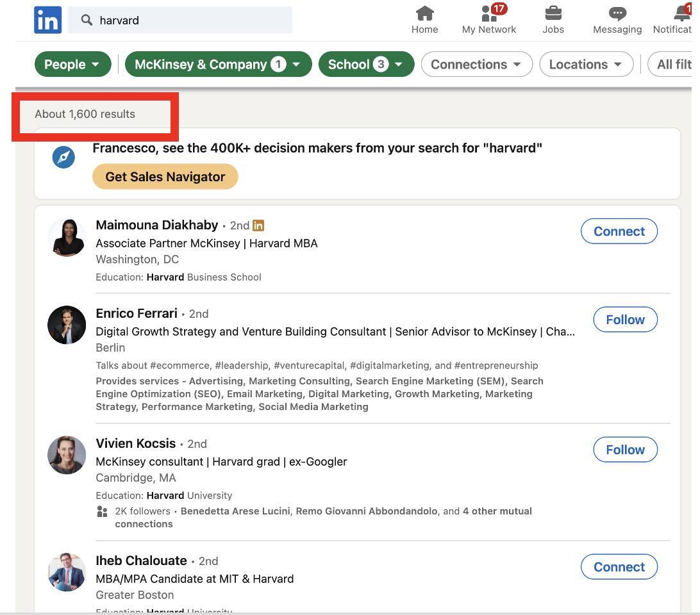This screenshot has height=615, width=700.
Task: Open My Network with 17 badge
Action: tap(489, 20)
